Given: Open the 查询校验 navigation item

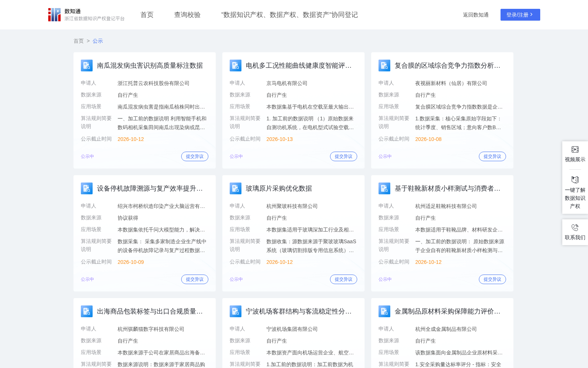Looking at the screenshot, I should pyautogui.click(x=187, y=15).
